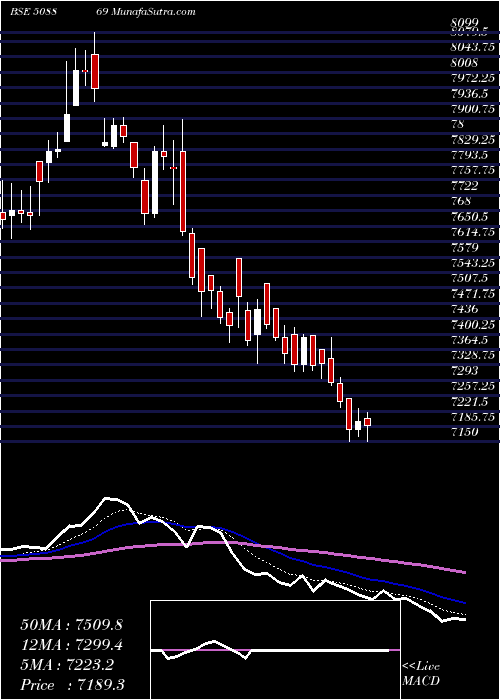Click the 50MA : 7509.8 readout
The image size is (500, 700).
[x=71, y=625]
